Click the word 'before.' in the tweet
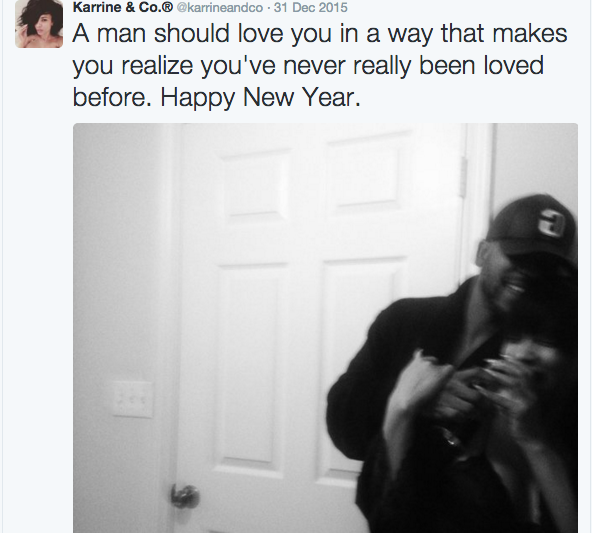 click(x=112, y=97)
